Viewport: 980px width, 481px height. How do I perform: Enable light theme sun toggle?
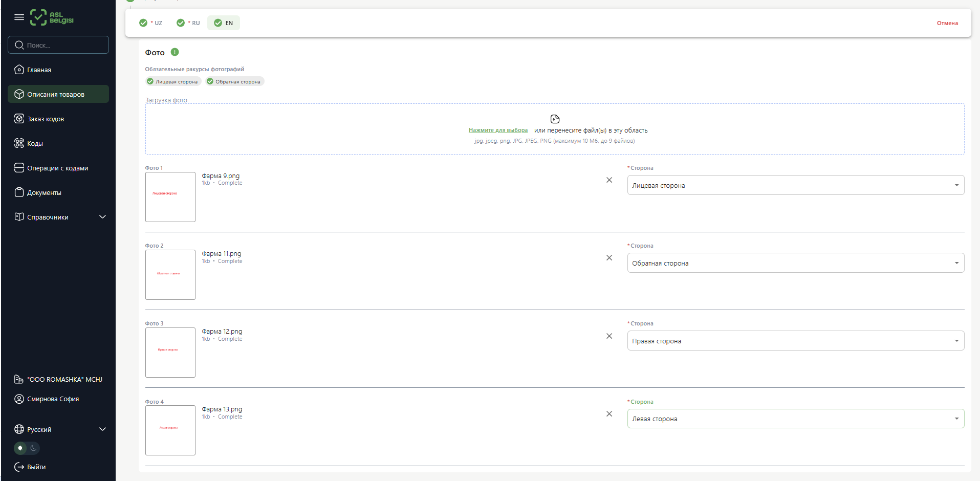click(x=20, y=448)
